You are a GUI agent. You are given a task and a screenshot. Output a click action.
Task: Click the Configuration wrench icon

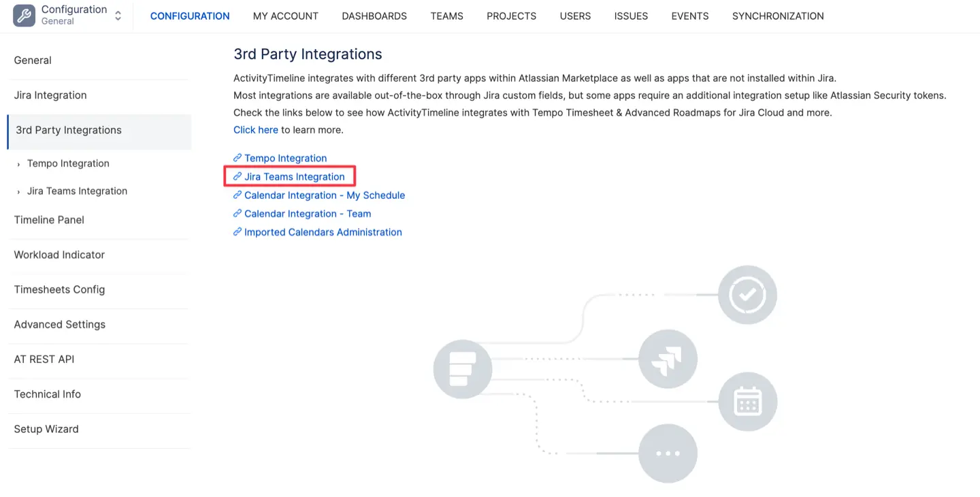(x=24, y=16)
